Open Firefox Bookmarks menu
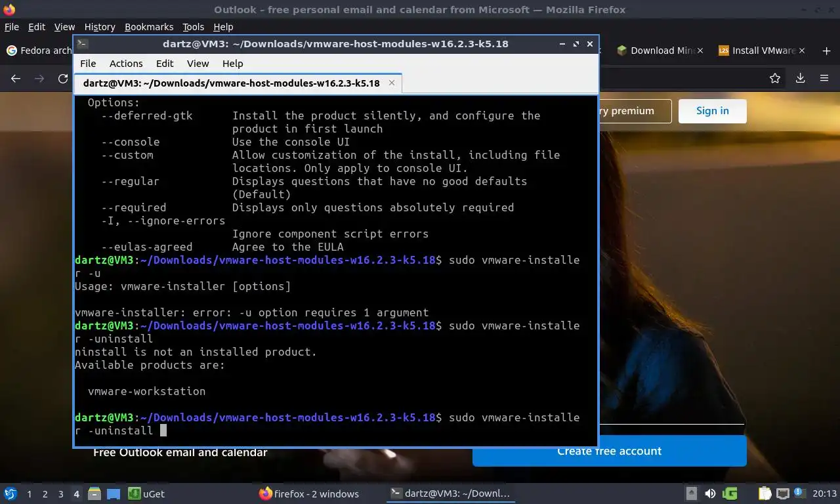This screenshot has height=504, width=840. (x=149, y=27)
